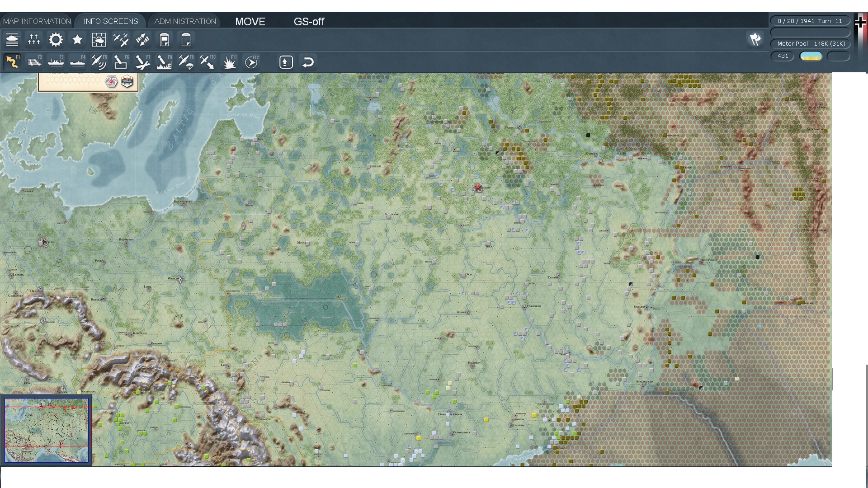Click the date and Turn 11 display
This screenshot has width=868, height=488.
[x=810, y=21]
